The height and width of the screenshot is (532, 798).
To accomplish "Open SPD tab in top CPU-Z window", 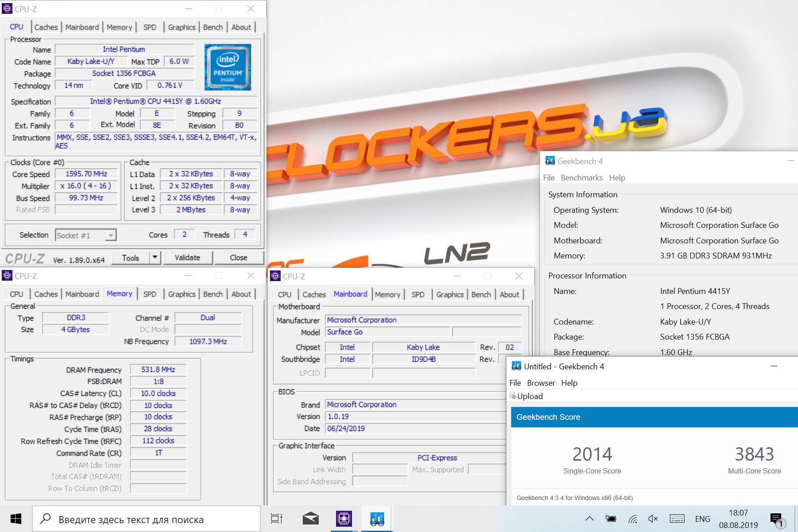I will point(150,27).
